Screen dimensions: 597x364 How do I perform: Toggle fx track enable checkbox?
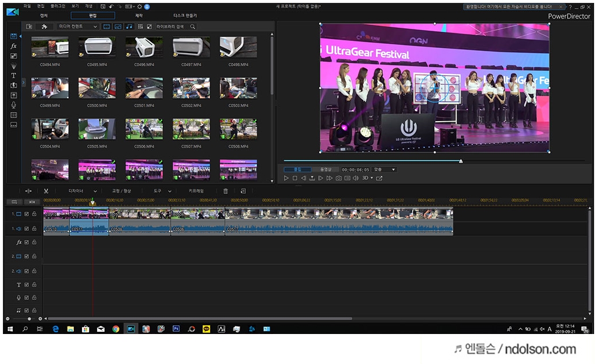(x=27, y=242)
